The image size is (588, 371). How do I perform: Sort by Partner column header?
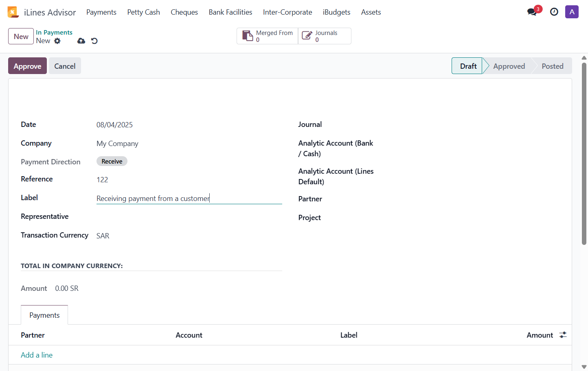pyautogui.click(x=33, y=335)
